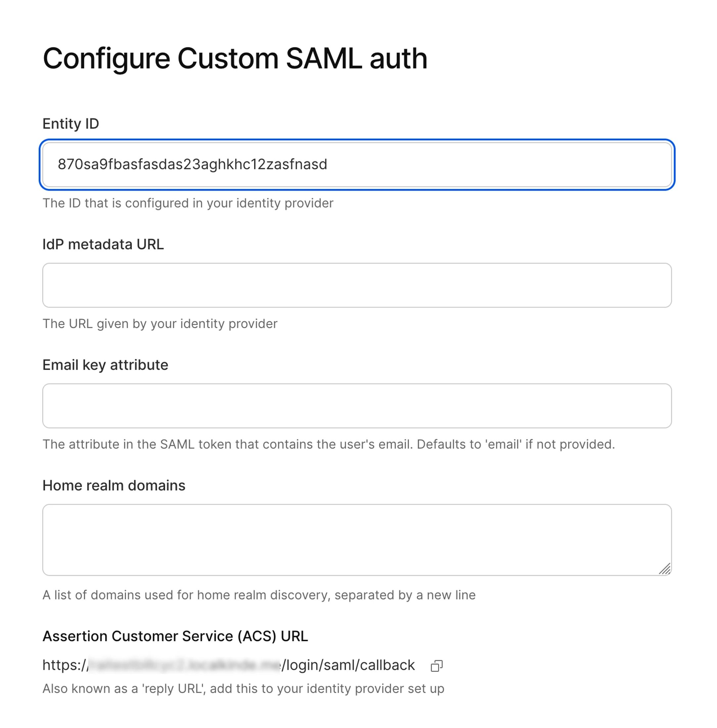Click the URL given by identity provider hint
717x728 pixels.
pyautogui.click(x=160, y=324)
